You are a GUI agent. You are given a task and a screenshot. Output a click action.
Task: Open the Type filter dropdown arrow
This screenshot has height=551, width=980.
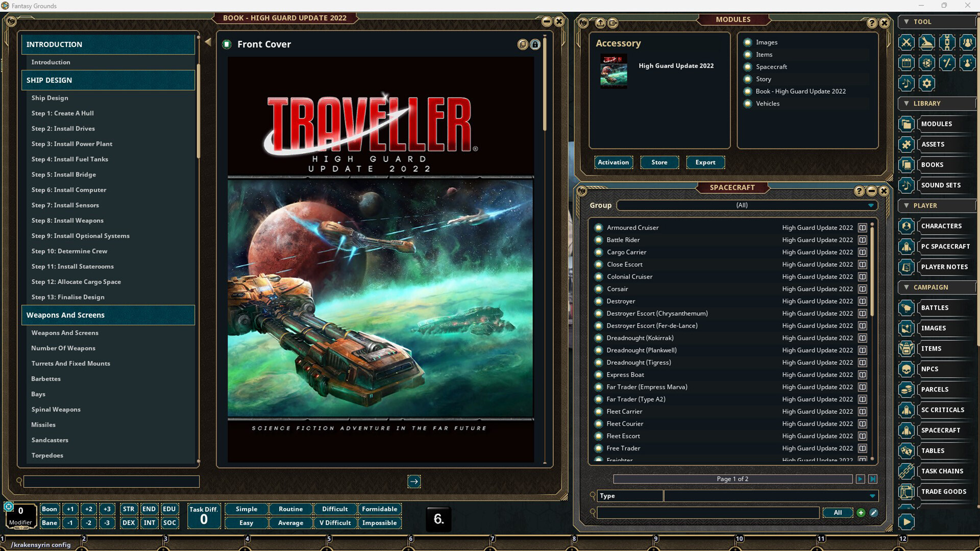coord(872,496)
